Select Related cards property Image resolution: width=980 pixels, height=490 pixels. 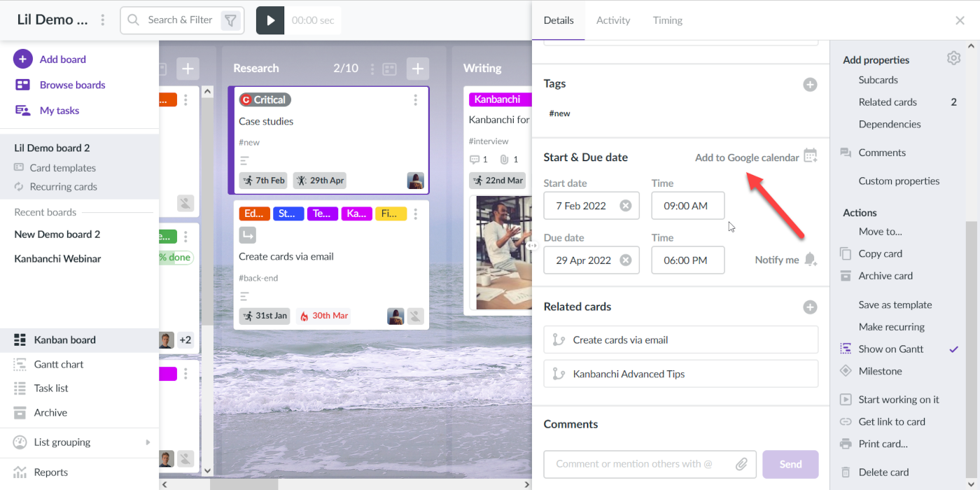tap(888, 102)
